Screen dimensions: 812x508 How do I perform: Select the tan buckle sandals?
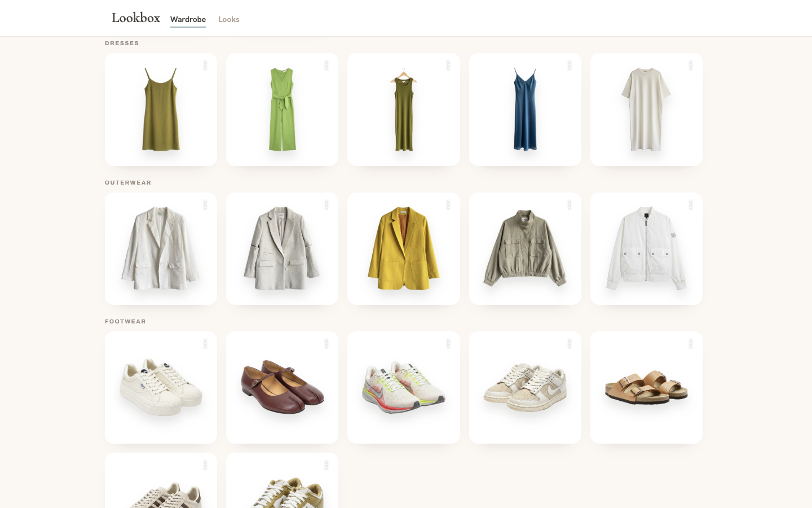pos(646,387)
